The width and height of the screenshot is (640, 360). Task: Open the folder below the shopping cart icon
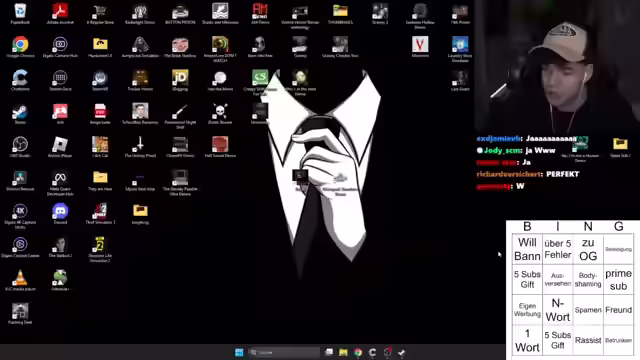coord(100,47)
